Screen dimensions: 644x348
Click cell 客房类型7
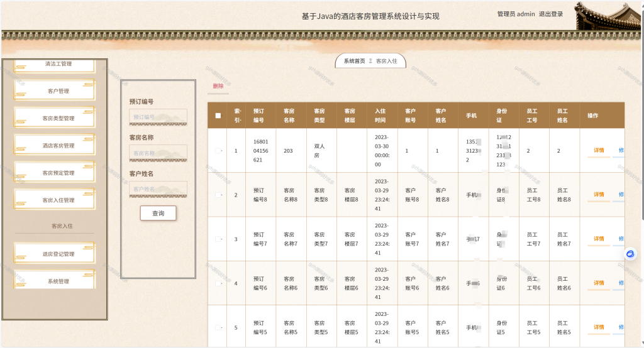321,239
